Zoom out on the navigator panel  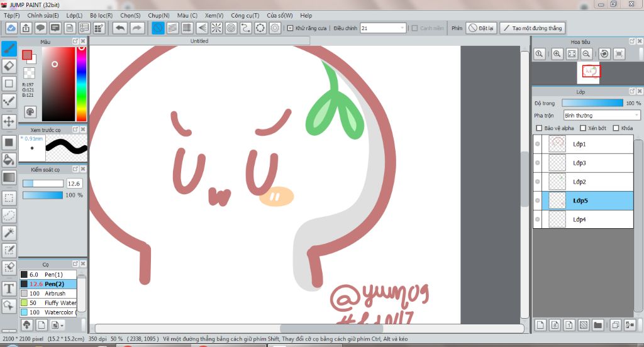(587, 54)
